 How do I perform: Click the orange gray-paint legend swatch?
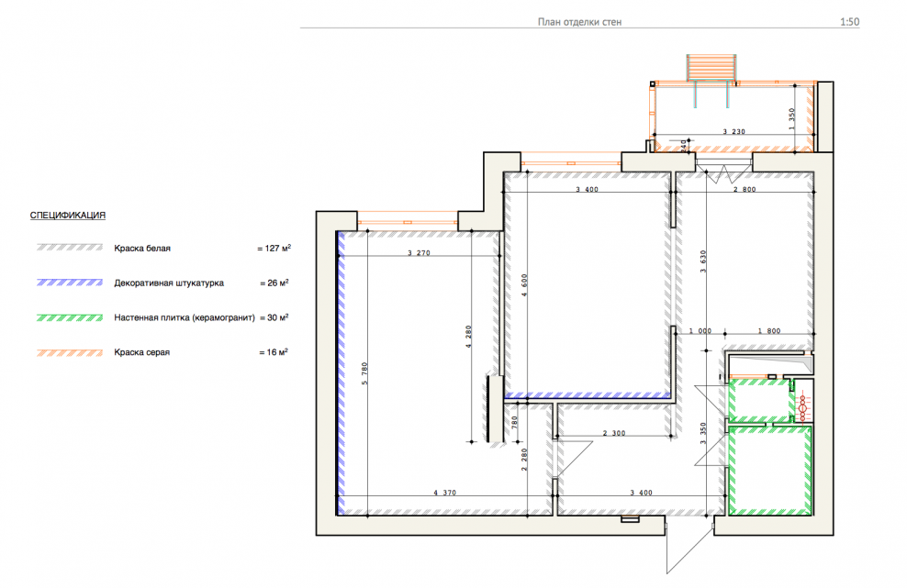click(70, 352)
